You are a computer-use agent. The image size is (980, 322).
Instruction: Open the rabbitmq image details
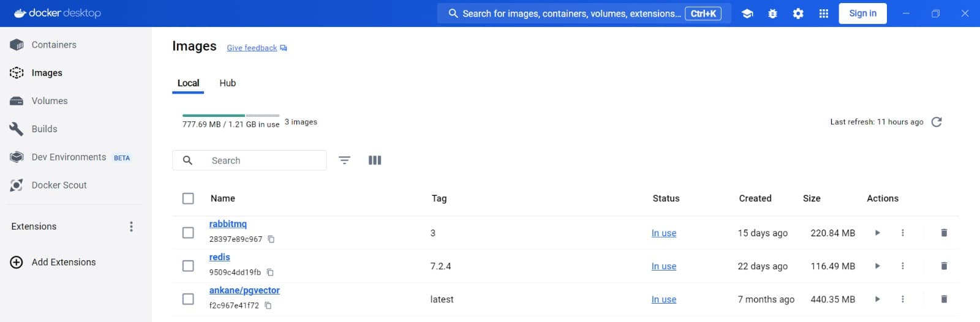coord(228,224)
